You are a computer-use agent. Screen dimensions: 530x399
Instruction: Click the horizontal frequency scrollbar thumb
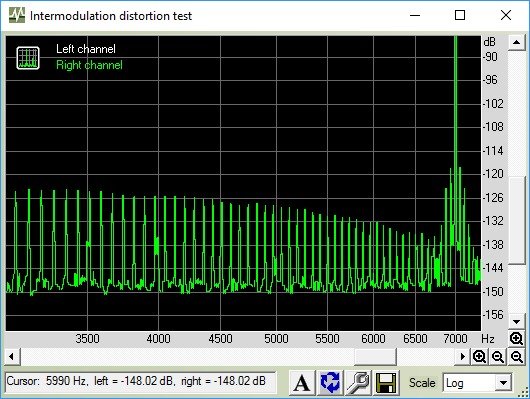click(375, 356)
